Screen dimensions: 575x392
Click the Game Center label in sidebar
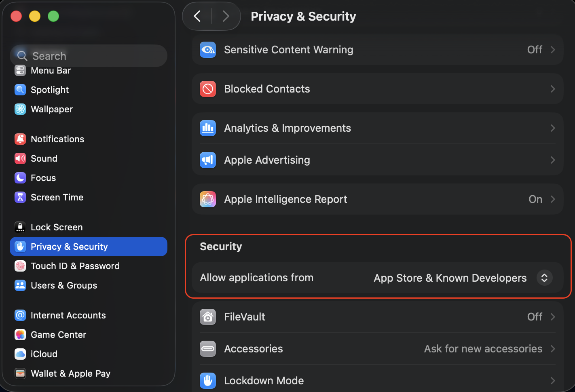point(59,335)
